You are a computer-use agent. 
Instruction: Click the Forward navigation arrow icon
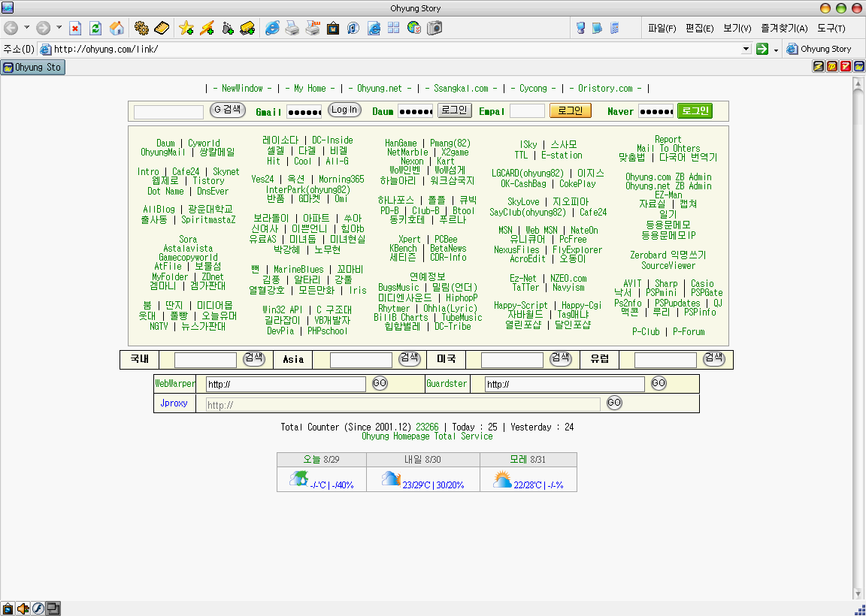pyautogui.click(x=43, y=28)
